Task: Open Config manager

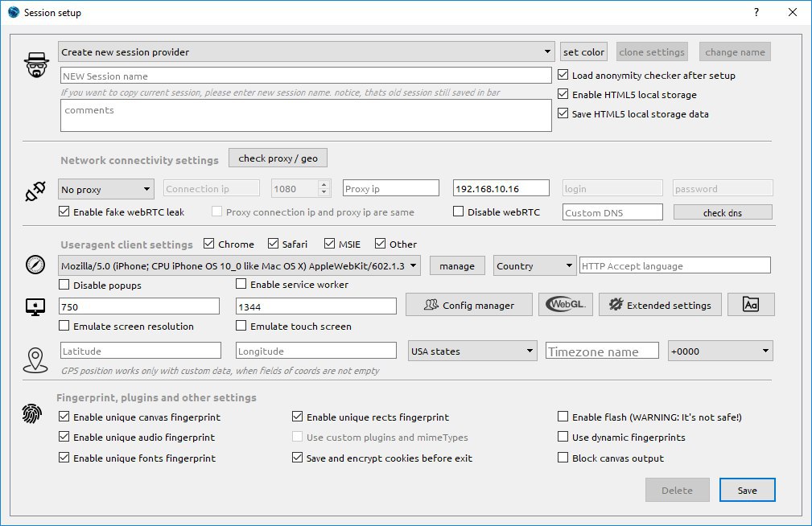Action: coord(468,304)
